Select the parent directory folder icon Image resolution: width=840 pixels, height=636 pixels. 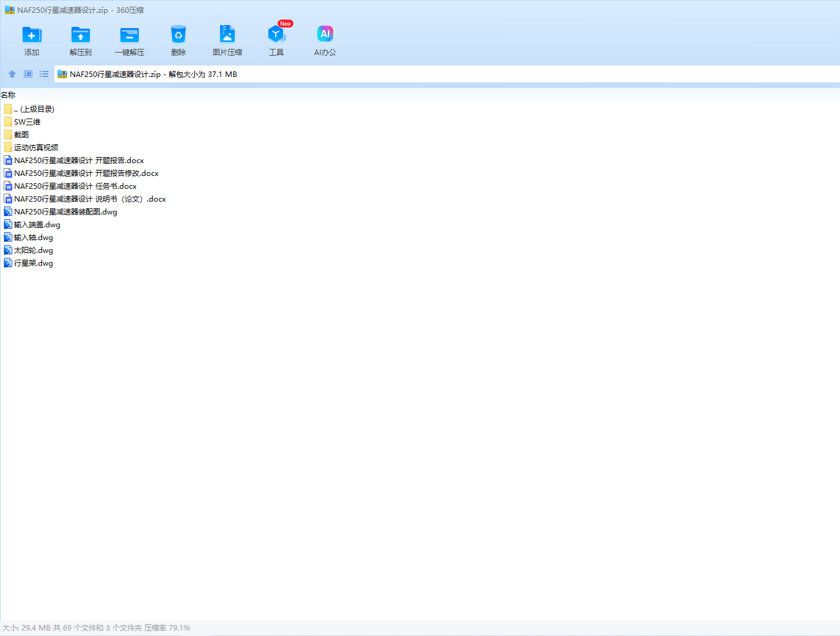(x=8, y=109)
